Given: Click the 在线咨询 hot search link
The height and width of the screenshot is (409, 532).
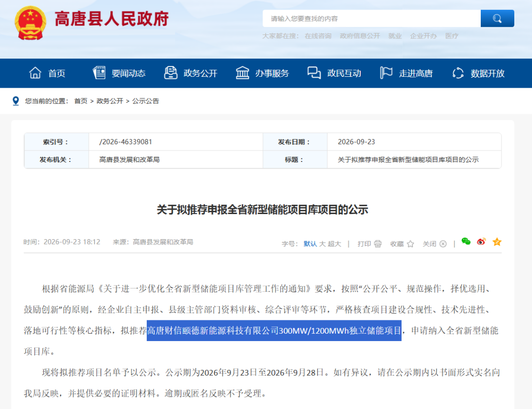Looking at the screenshot, I should coord(318,36).
